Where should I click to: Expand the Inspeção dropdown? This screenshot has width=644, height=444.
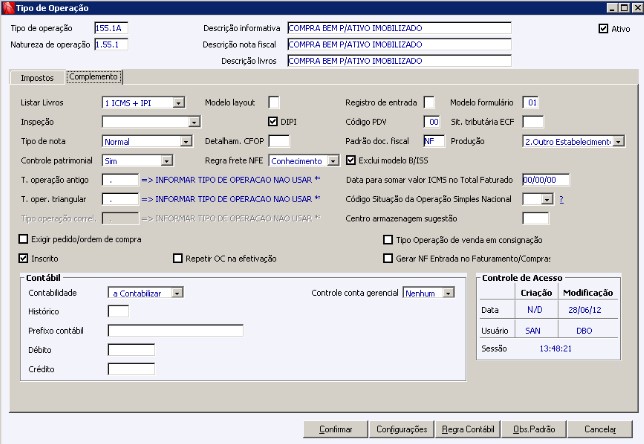[x=194, y=122]
